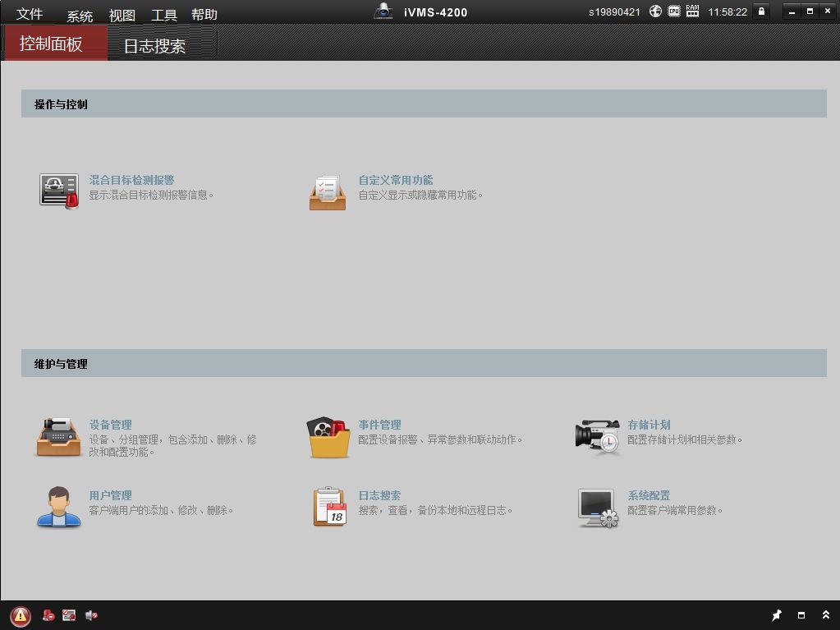Open the 视图 menu
The image size is (840, 630).
coord(122,15)
